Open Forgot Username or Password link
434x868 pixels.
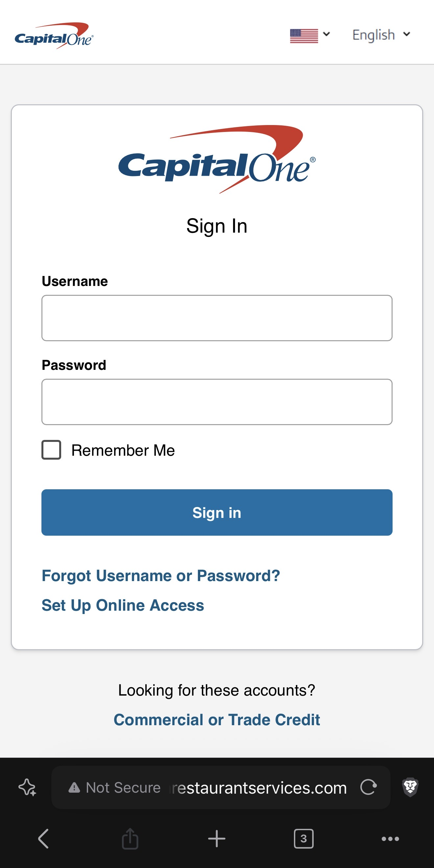pos(160,575)
